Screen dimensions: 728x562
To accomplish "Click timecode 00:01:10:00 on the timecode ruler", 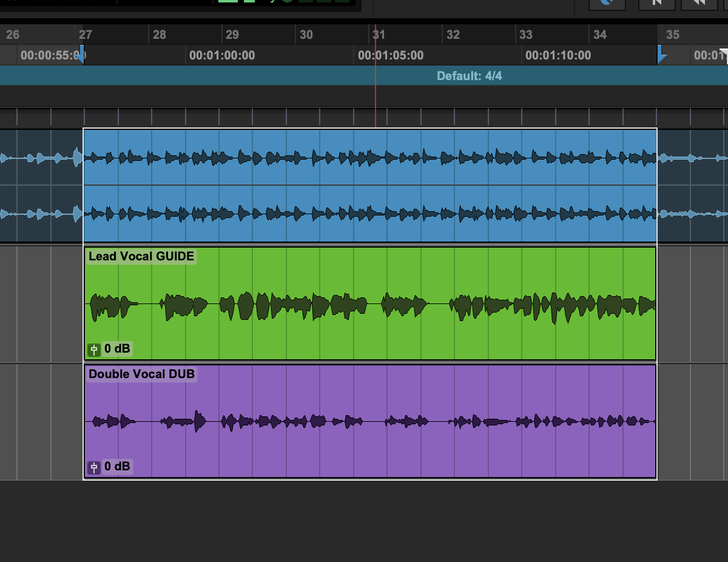I will (x=558, y=56).
